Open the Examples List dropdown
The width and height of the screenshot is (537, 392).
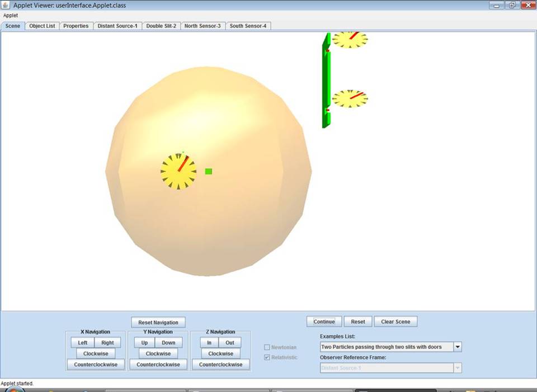pos(456,347)
